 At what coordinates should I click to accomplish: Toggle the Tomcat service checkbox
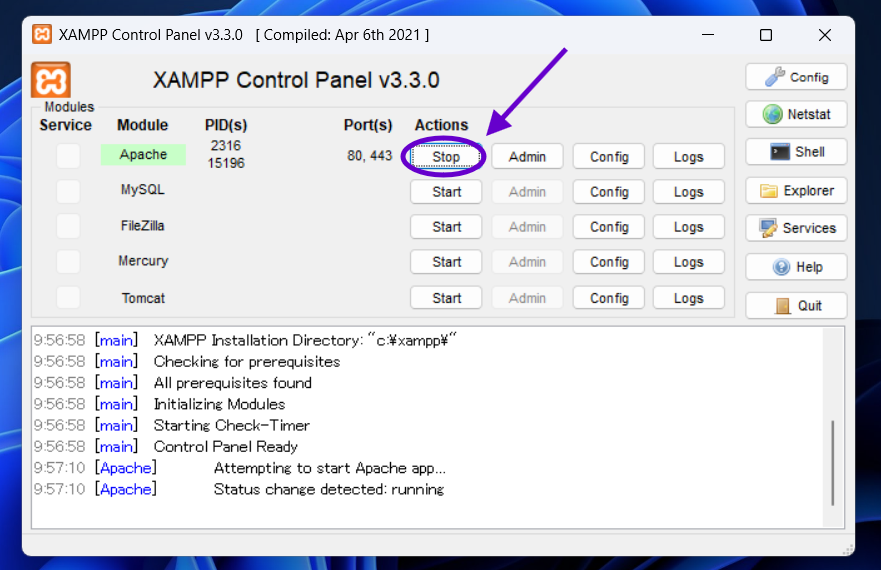click(x=68, y=298)
